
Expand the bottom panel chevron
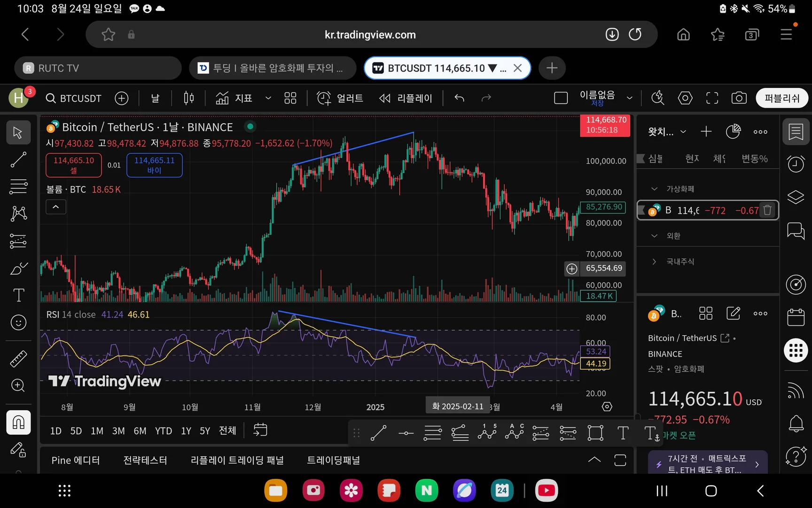[594, 460]
